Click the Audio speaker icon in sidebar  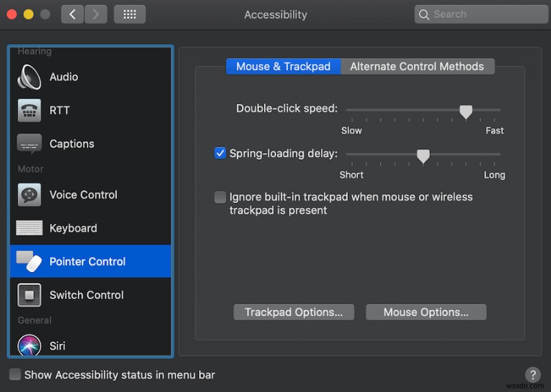tap(29, 77)
